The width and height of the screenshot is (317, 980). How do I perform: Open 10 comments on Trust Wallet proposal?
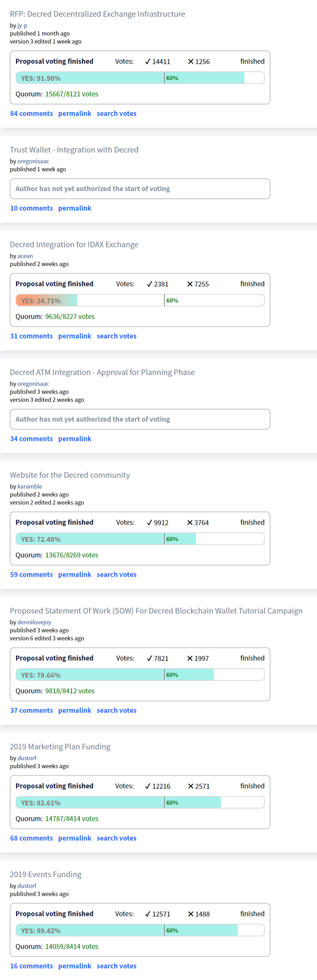(x=32, y=208)
